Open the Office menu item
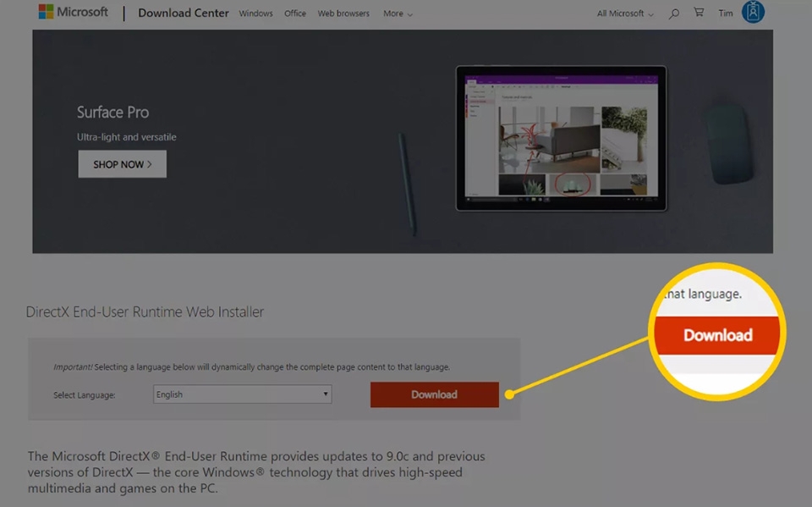This screenshot has width=812, height=507. (x=295, y=14)
